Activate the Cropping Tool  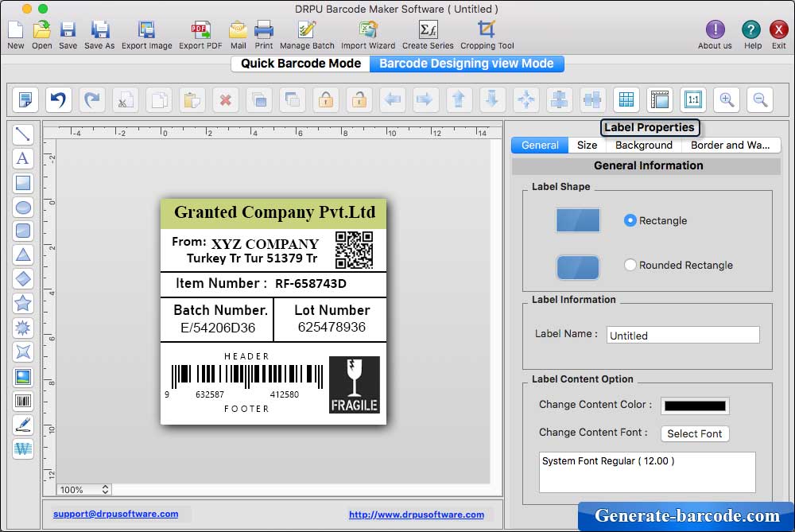[x=487, y=34]
